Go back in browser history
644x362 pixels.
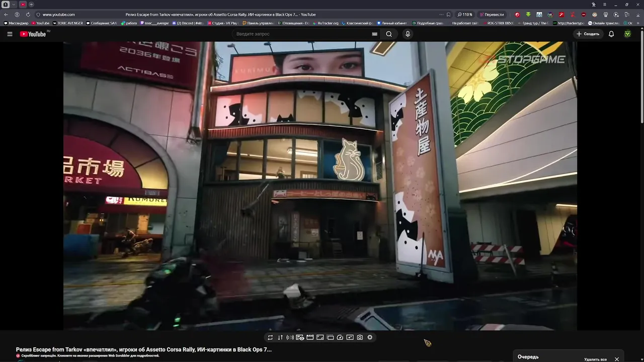coord(6,15)
